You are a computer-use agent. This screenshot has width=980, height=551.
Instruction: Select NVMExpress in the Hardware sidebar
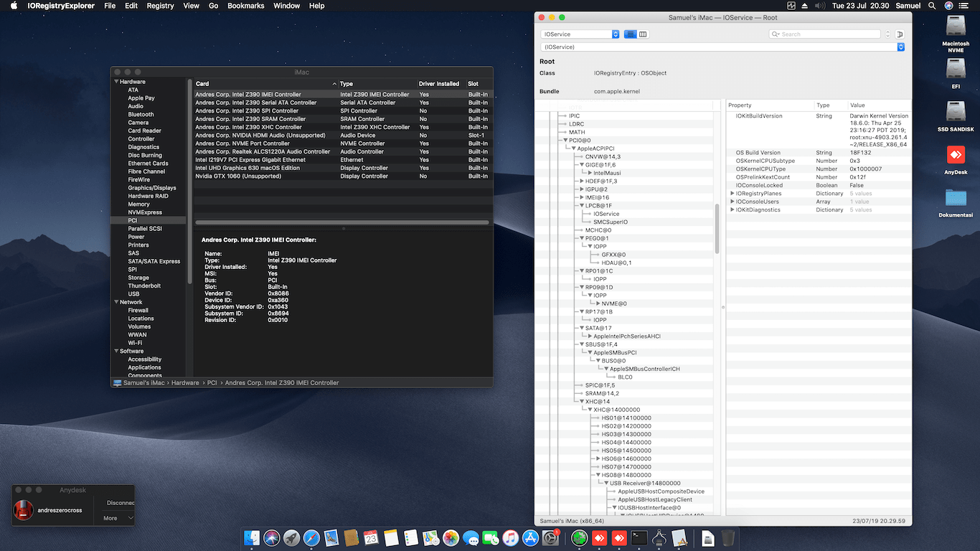tap(145, 212)
